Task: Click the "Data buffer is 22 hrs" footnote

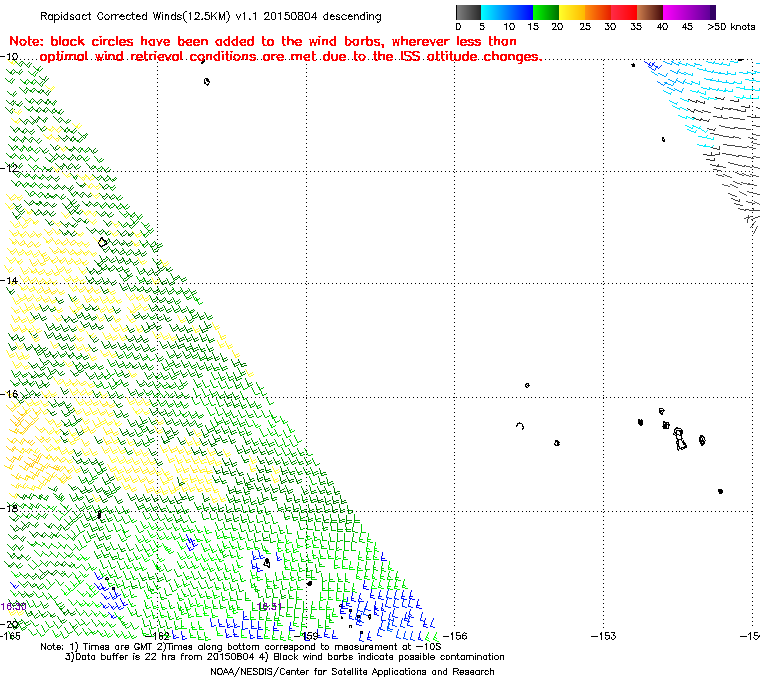Action: [285, 657]
